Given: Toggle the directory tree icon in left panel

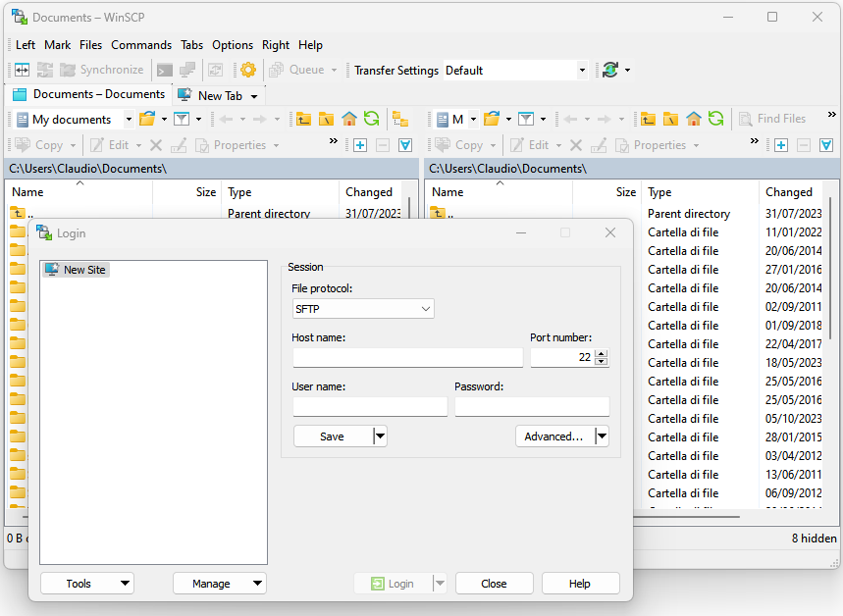Looking at the screenshot, I should coord(399,119).
